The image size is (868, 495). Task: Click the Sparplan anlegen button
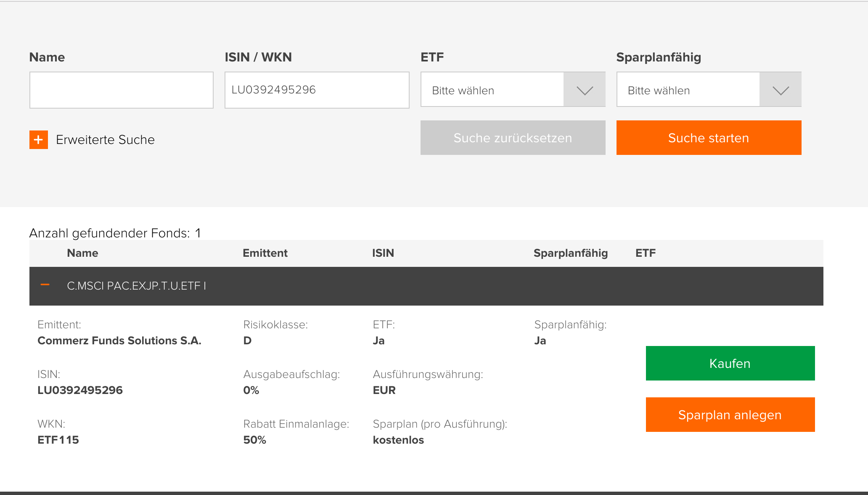click(730, 415)
